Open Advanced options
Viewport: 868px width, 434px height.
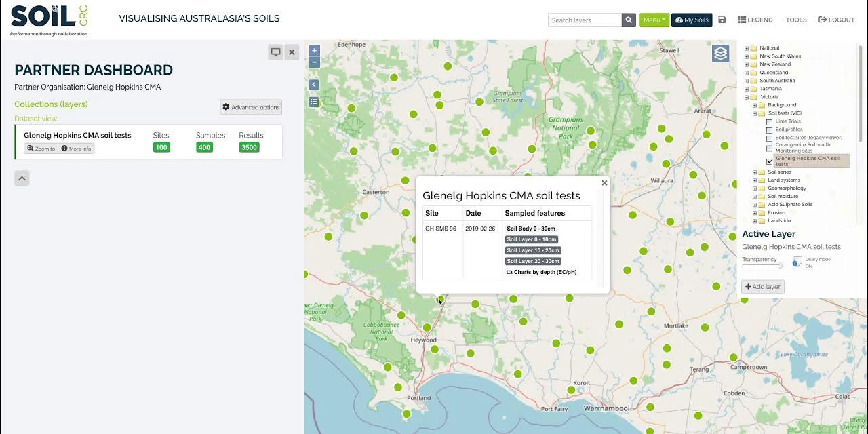[x=251, y=107]
